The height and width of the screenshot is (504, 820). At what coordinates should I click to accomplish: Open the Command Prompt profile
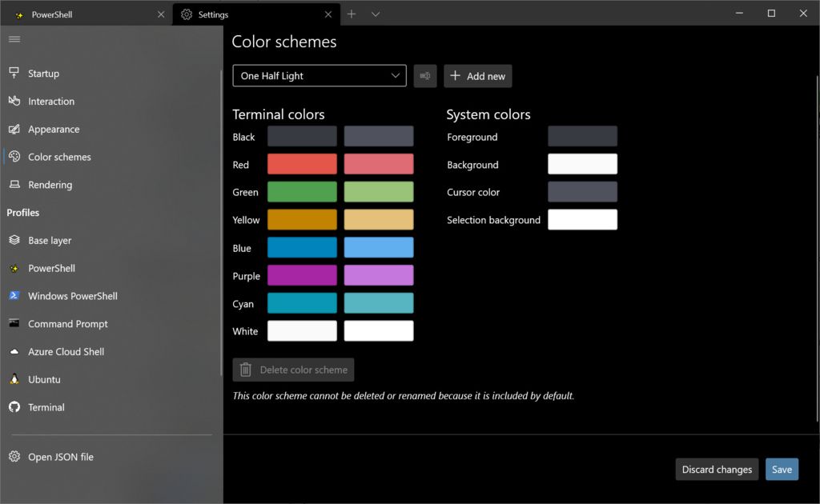point(111,324)
